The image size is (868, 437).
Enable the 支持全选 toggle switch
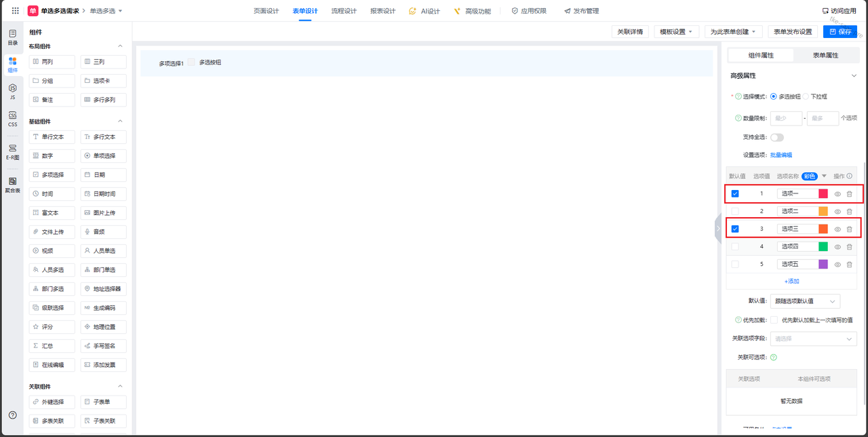coord(776,138)
